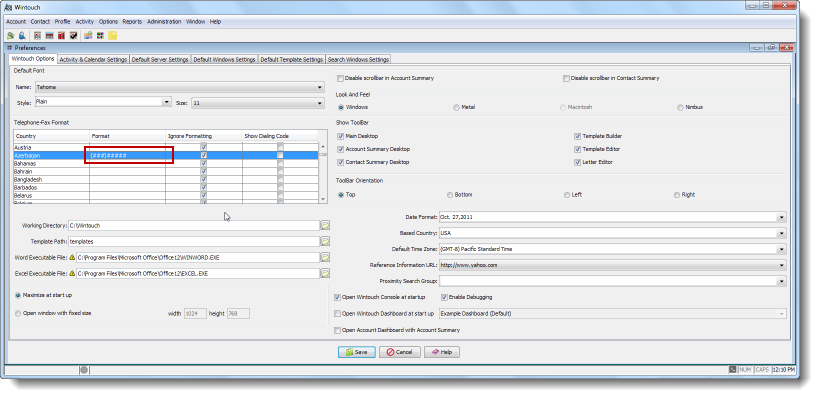Enable Disable scrollbar in Account Summary
This screenshot has width=820, height=399.
(340, 78)
